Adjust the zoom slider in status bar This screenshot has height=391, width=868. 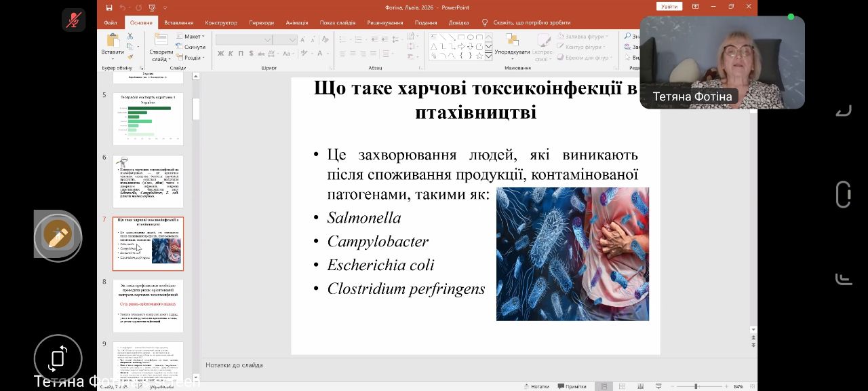point(696,386)
